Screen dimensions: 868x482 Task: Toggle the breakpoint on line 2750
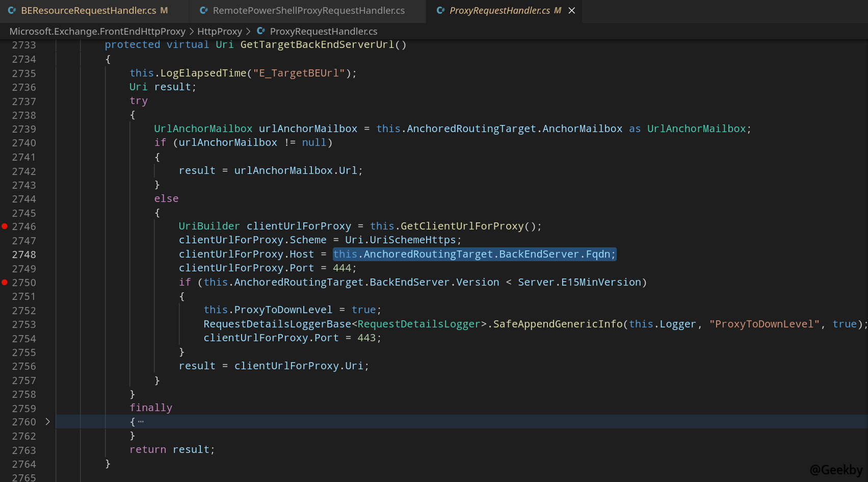point(5,282)
